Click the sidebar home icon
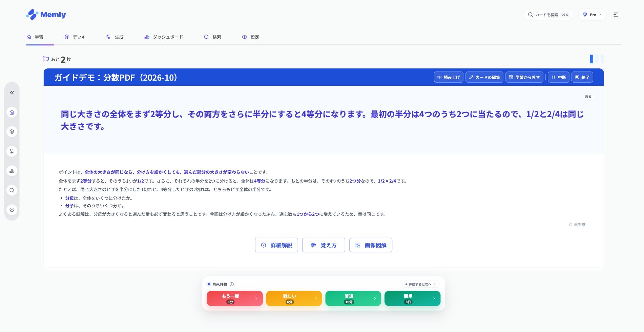The height and width of the screenshot is (332, 644). (x=12, y=112)
